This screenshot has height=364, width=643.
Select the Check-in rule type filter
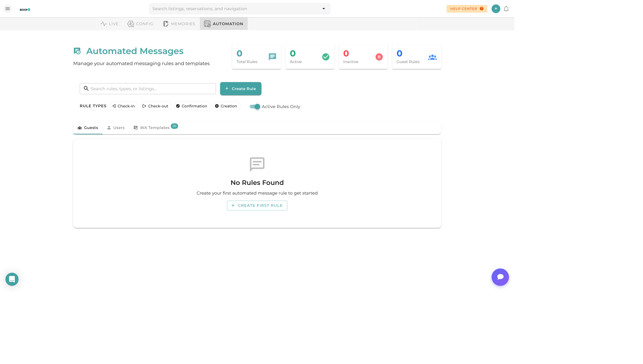[x=124, y=106]
